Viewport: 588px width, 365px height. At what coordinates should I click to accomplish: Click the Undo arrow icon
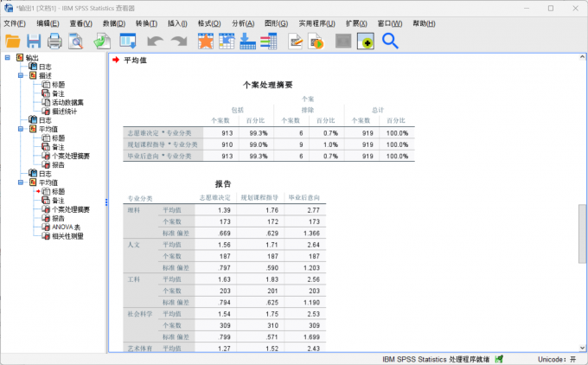coord(155,41)
